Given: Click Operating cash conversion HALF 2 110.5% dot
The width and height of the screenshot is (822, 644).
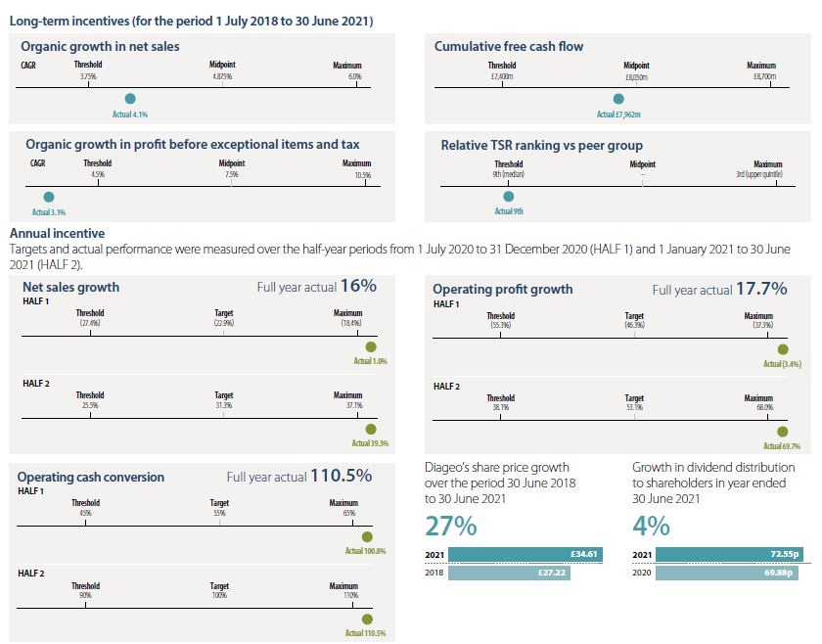Looking at the screenshot, I should pyautogui.click(x=367, y=619).
